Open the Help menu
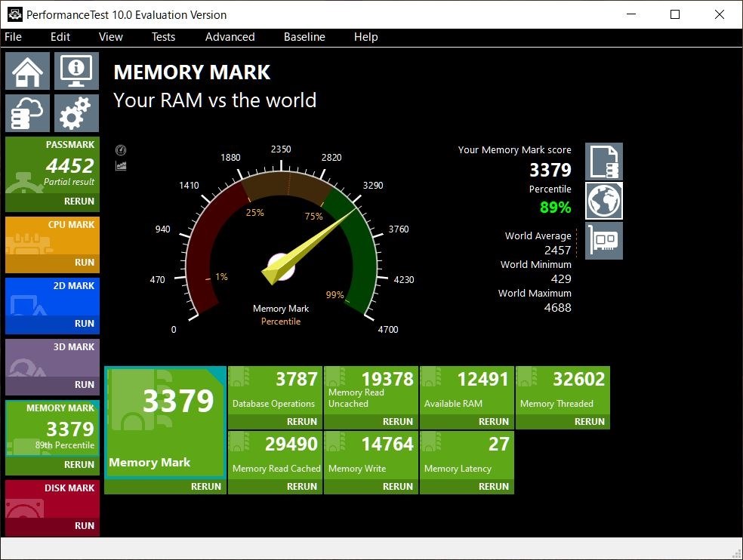Viewport: 743px width, 560px height. point(365,37)
